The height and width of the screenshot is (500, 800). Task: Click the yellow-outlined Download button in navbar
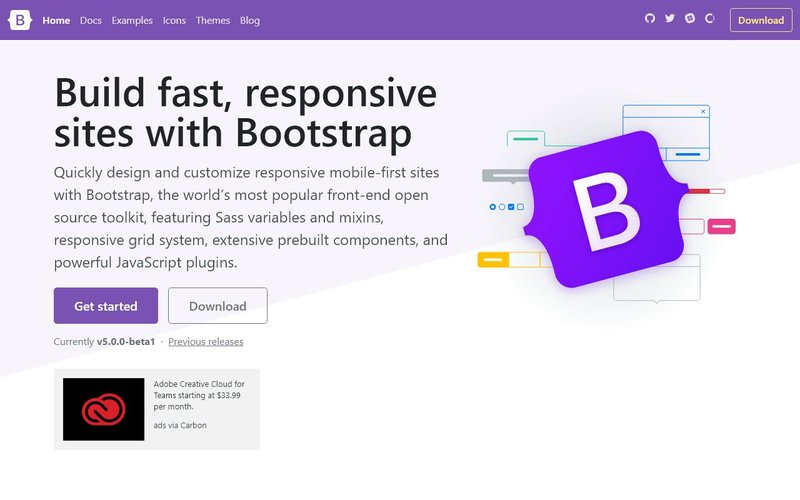click(x=760, y=20)
